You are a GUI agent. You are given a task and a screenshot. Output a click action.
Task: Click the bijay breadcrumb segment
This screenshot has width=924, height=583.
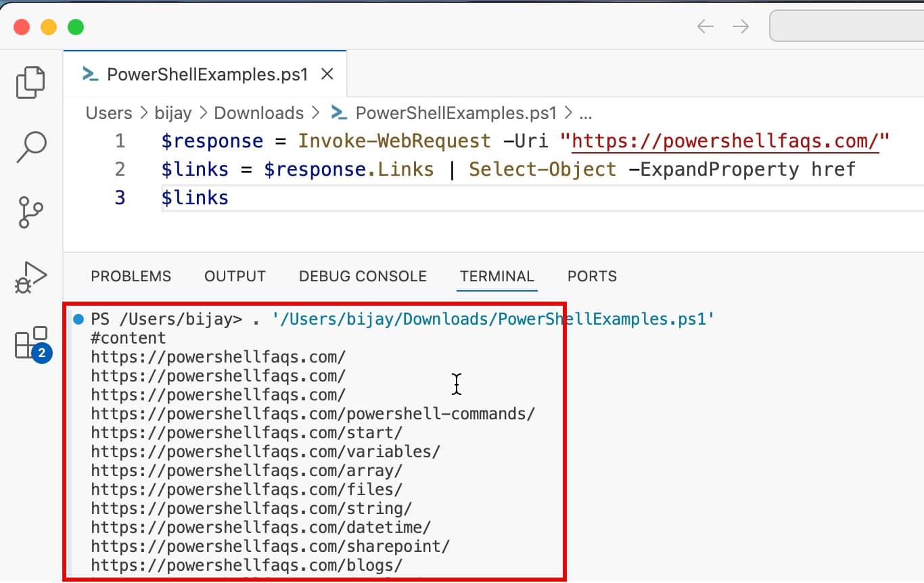click(173, 113)
